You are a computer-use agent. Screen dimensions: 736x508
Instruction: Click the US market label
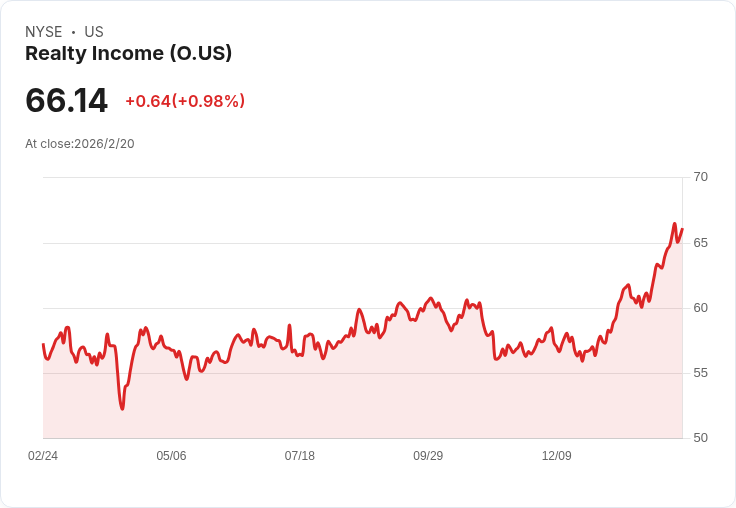(x=94, y=32)
